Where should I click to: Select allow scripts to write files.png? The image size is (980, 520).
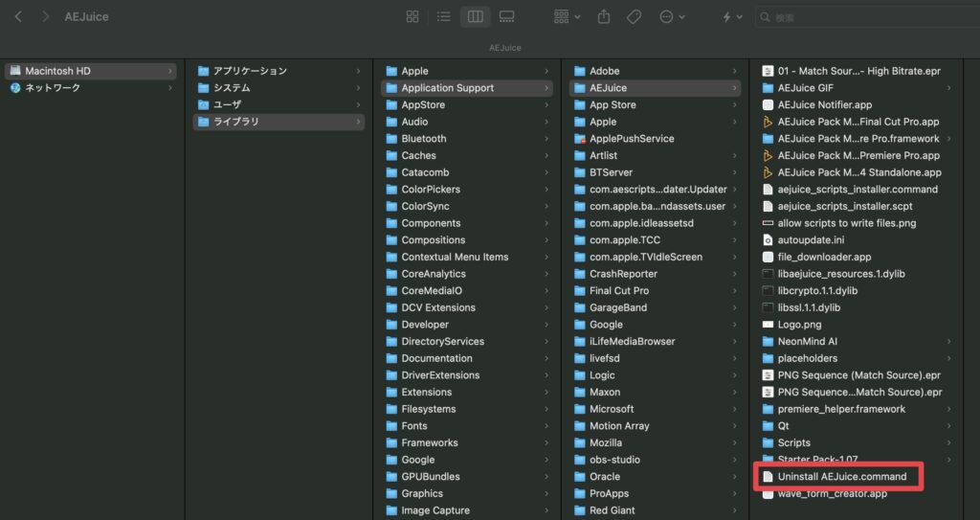click(857, 223)
